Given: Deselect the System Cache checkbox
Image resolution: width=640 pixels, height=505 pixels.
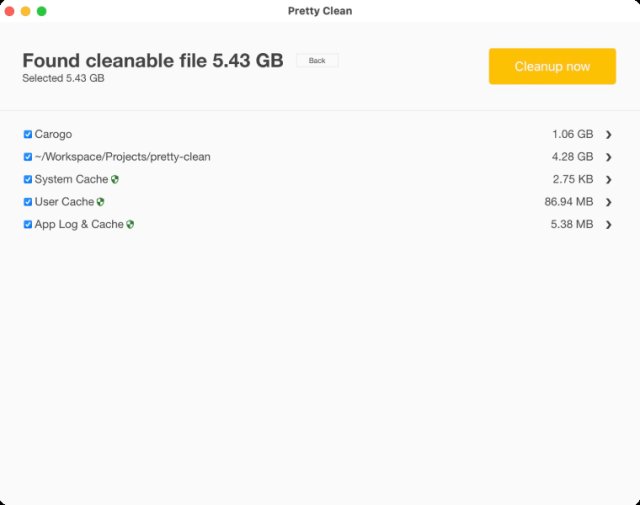Looking at the screenshot, I should (x=28, y=180).
